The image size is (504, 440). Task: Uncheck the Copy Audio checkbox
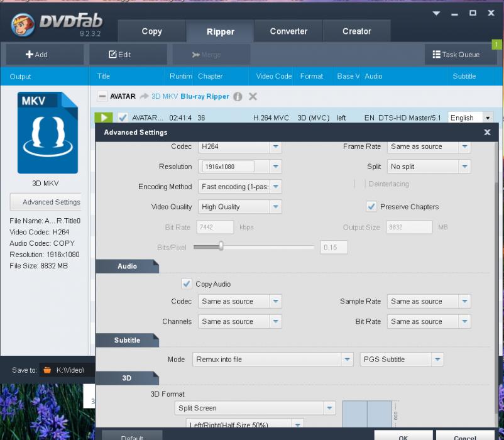pos(187,283)
